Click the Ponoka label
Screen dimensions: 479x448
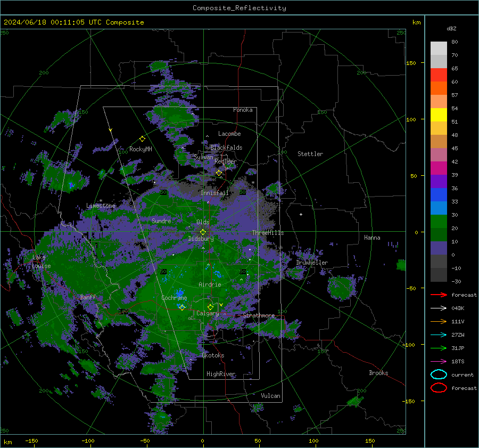(x=243, y=110)
